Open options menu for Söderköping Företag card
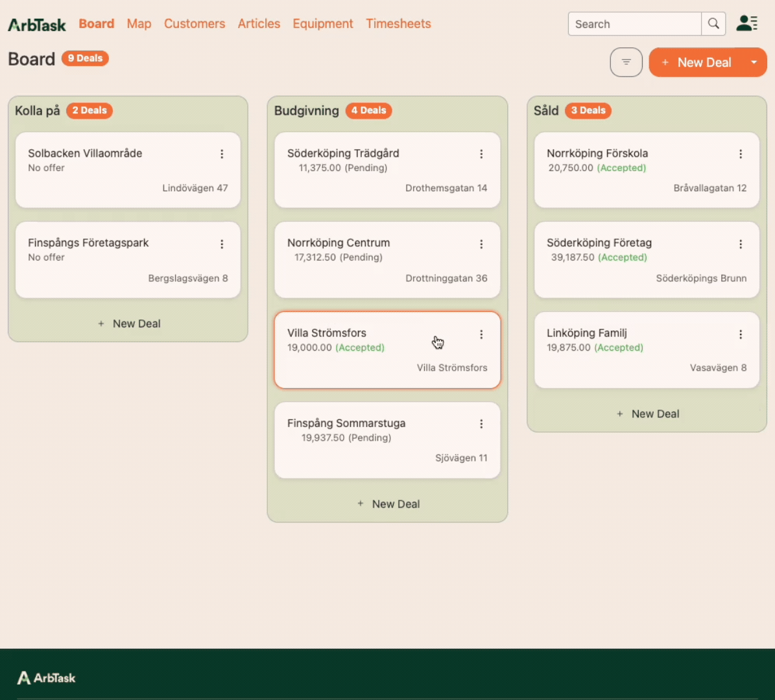775x700 pixels. (x=741, y=244)
